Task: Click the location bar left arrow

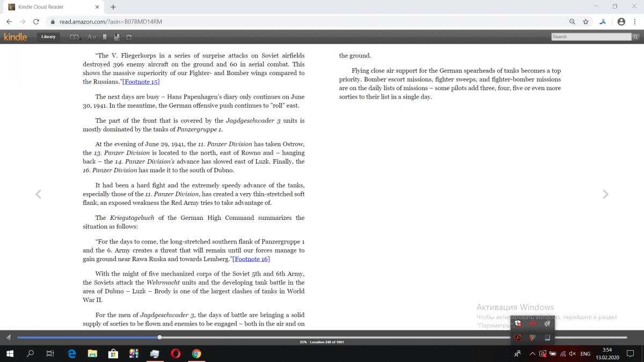Action: [8, 337]
